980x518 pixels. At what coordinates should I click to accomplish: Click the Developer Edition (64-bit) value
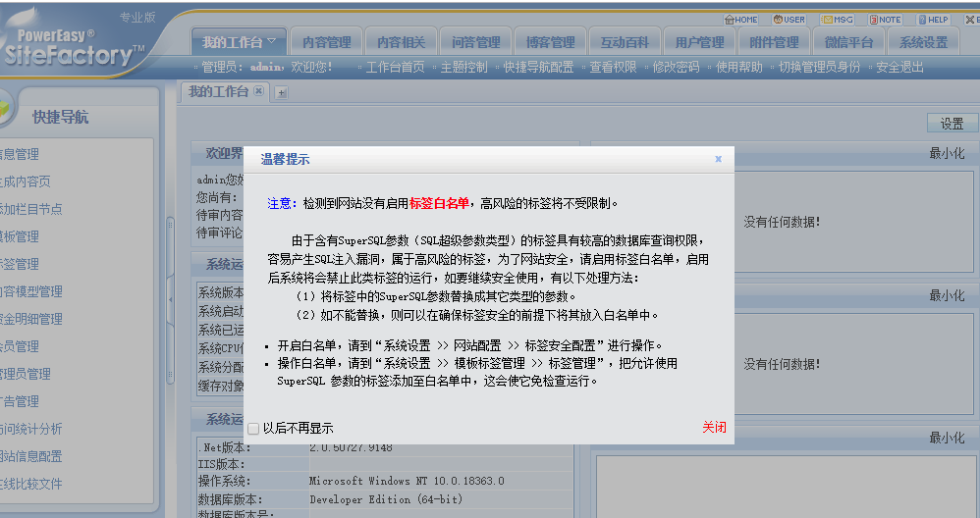[x=386, y=499]
